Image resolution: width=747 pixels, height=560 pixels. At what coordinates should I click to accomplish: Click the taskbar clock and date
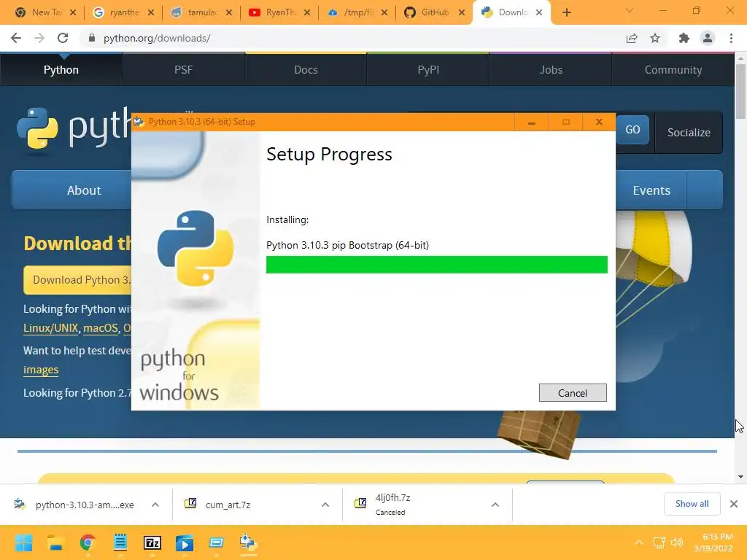pyautogui.click(x=713, y=542)
